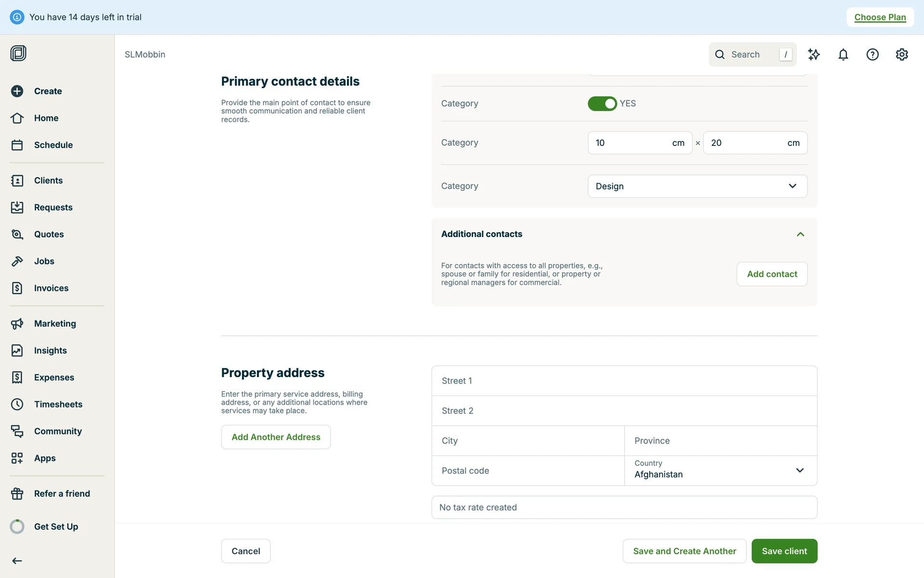Open Timesheets in the sidebar
The height and width of the screenshot is (578, 924).
58,404
